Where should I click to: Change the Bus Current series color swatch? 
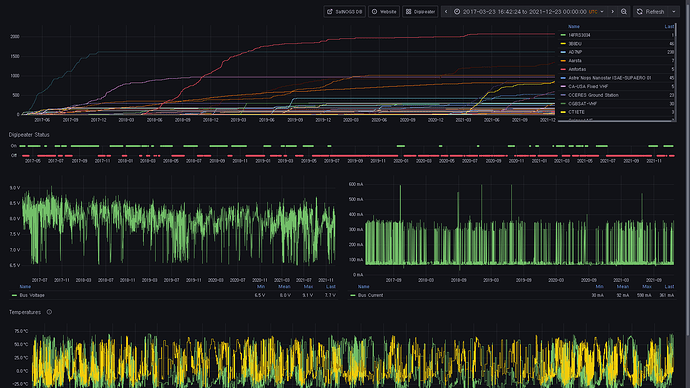(x=352, y=295)
